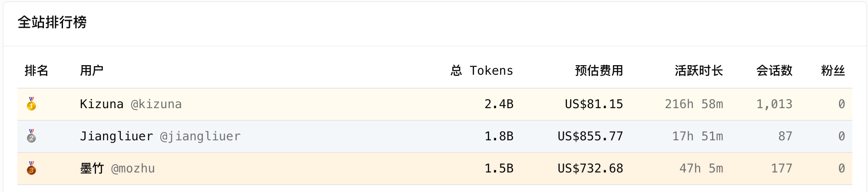Viewport: 868px width, 192px height.
Task: Click the 排名 column header
Action: click(x=36, y=70)
